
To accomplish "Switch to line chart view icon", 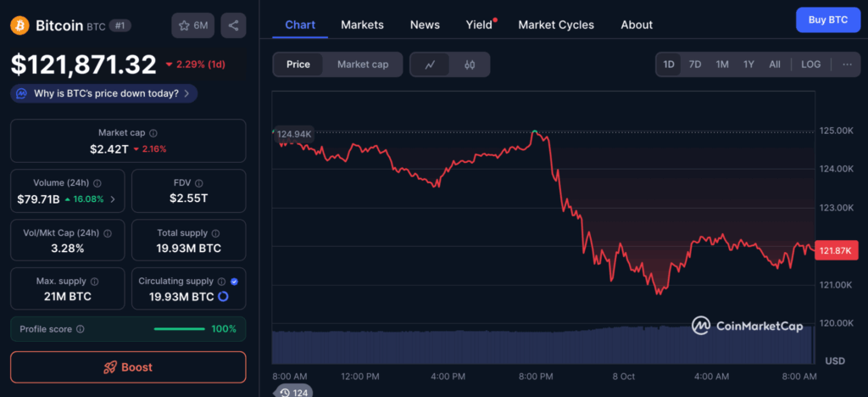I will 431,64.
